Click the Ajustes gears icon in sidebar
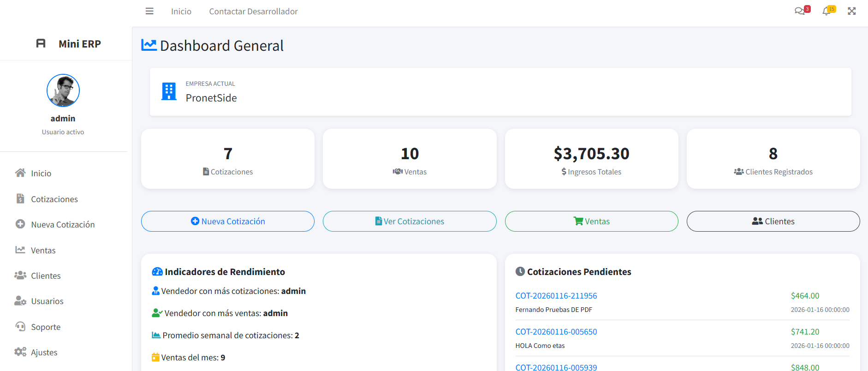 [x=20, y=352]
